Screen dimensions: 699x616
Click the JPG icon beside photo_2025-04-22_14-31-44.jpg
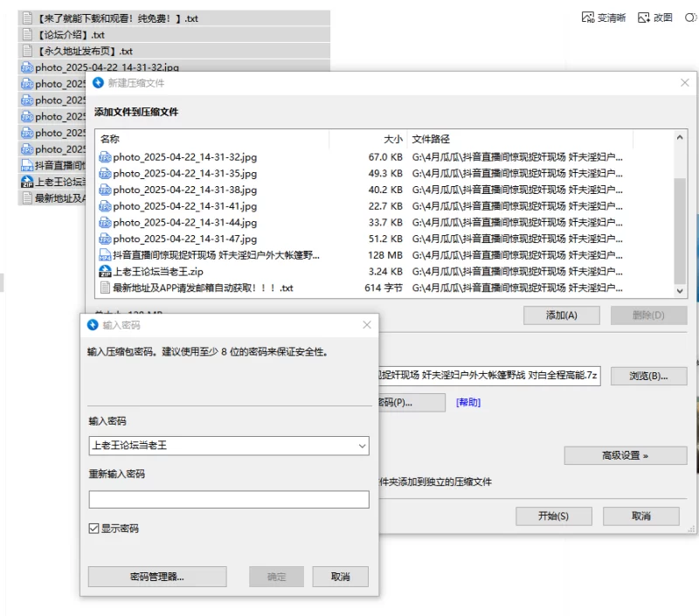pyautogui.click(x=105, y=223)
